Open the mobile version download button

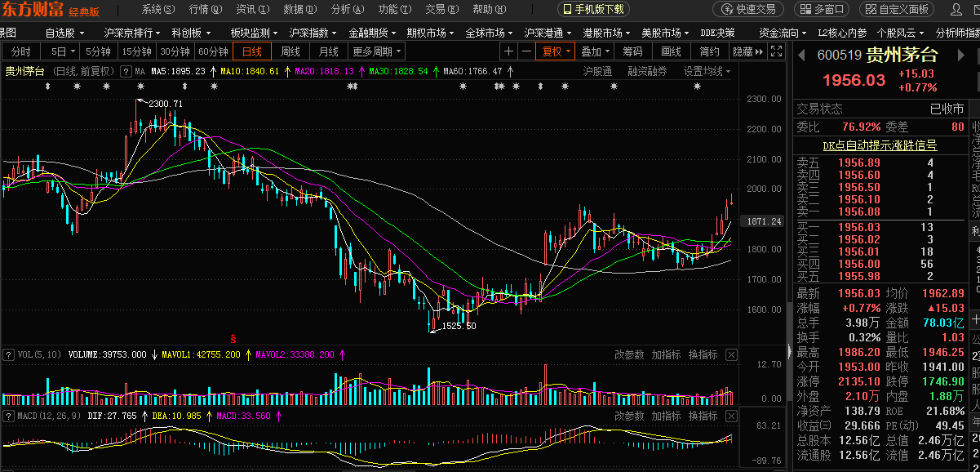coord(593,9)
